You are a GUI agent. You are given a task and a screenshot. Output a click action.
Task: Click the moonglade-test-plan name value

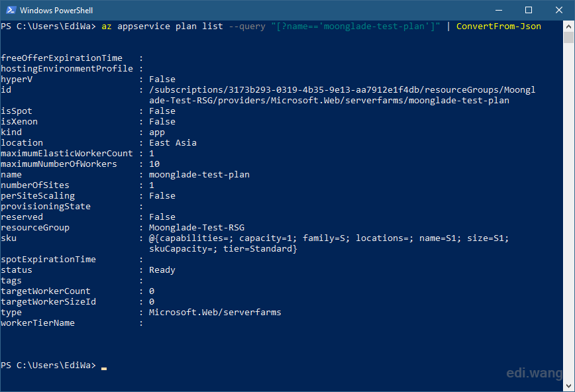(x=199, y=175)
